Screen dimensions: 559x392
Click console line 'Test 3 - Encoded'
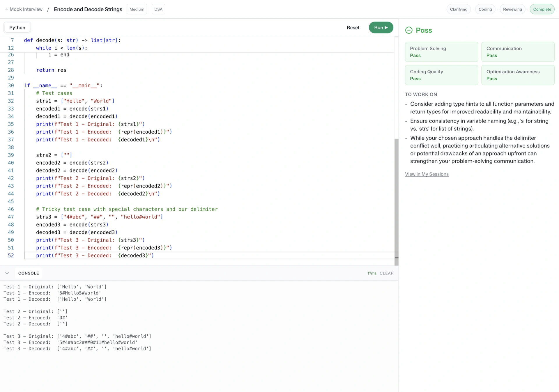[x=70, y=343]
